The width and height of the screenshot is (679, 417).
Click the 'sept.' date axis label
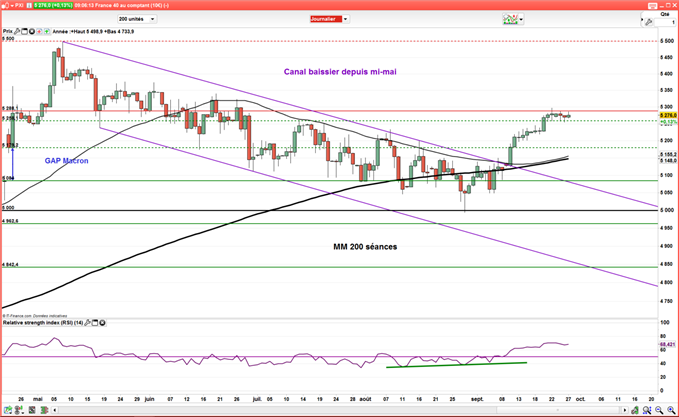pos(477,399)
